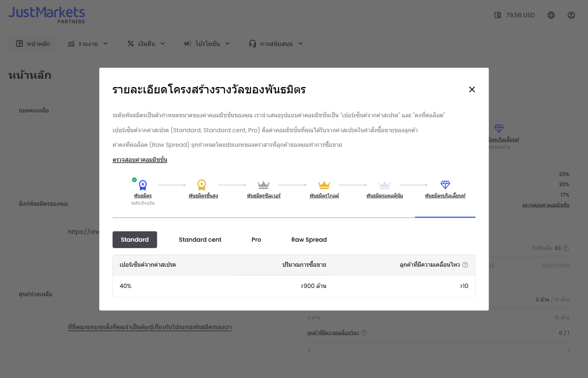588x378 pixels.
Task: Click the question mark beside ลูกค้าที่มีความเคลื่อนไหว header
Action: 465,265
